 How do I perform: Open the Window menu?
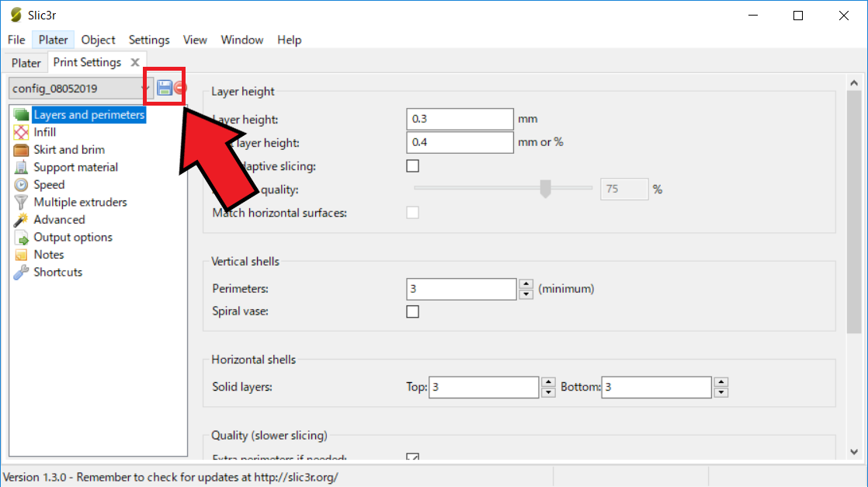pyautogui.click(x=242, y=40)
